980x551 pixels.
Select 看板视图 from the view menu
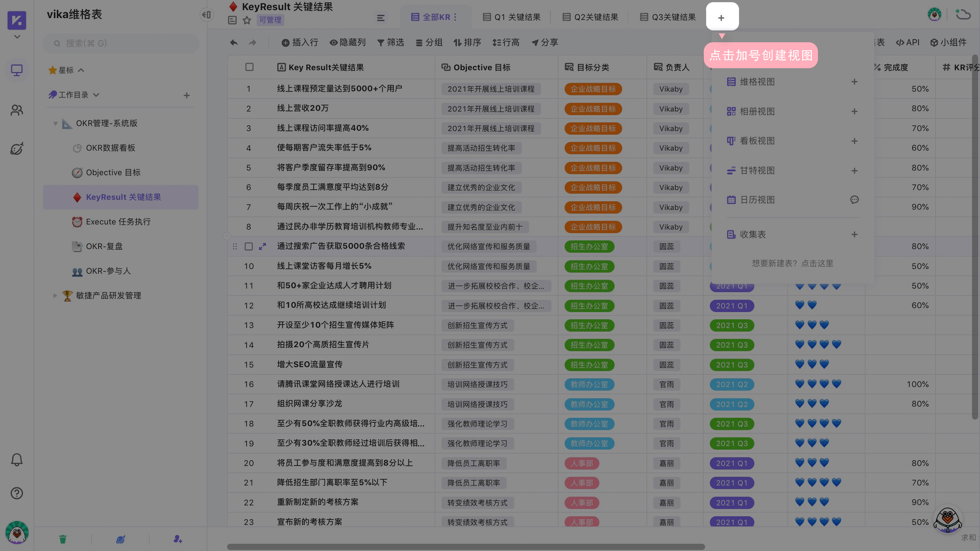pos(757,141)
